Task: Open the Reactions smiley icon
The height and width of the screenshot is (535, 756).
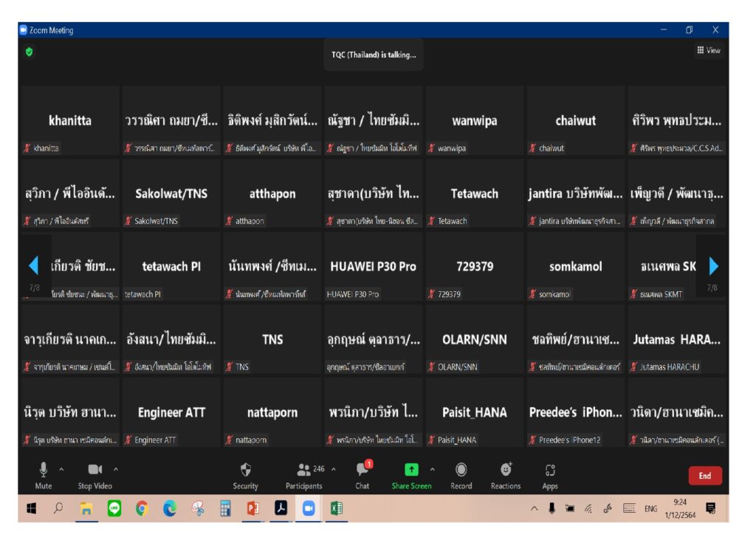Action: coord(506,469)
